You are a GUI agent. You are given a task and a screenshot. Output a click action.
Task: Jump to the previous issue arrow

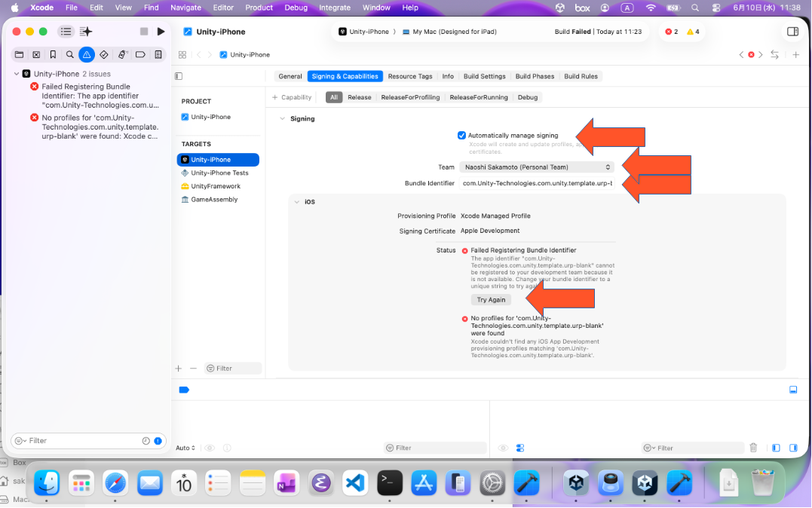(x=741, y=54)
